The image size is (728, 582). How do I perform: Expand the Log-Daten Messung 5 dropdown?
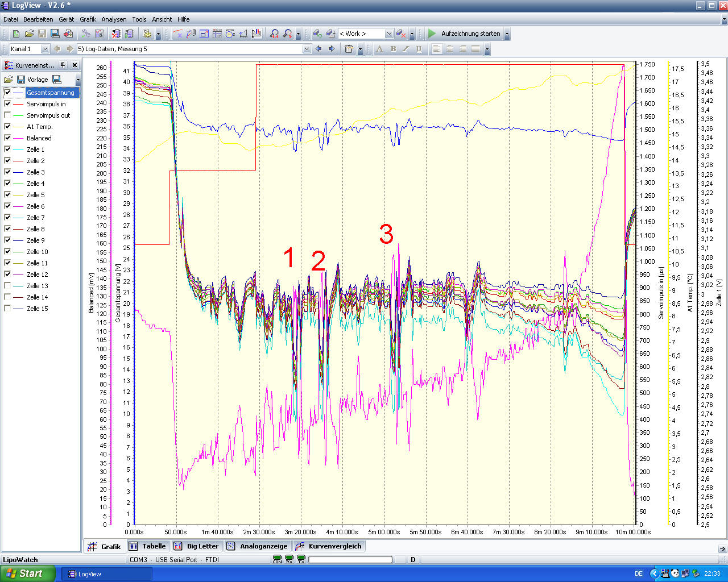coord(307,49)
